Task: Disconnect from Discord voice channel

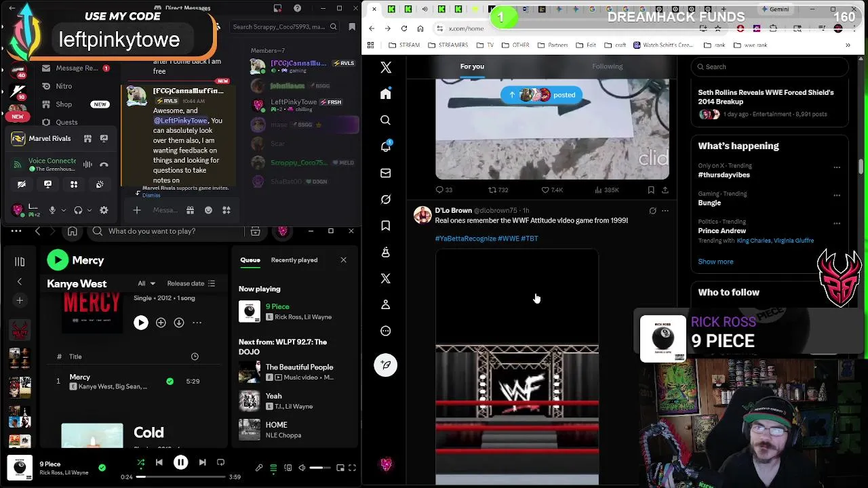Action: [x=104, y=165]
